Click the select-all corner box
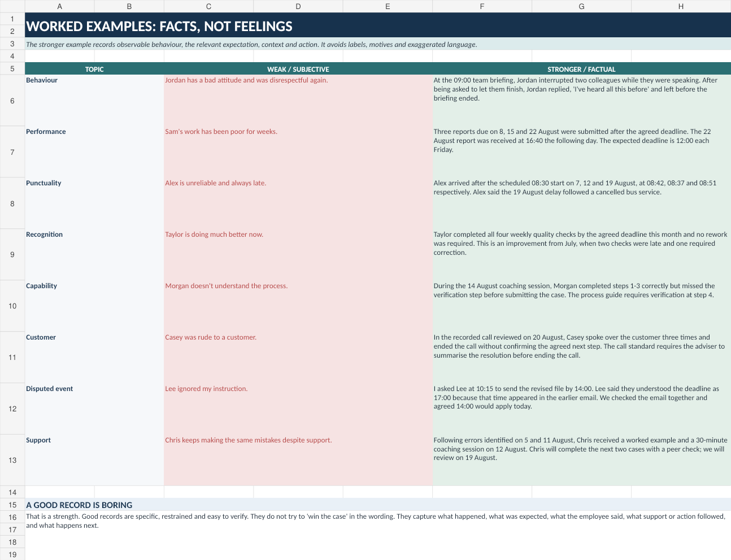731x560 pixels. [12, 6]
